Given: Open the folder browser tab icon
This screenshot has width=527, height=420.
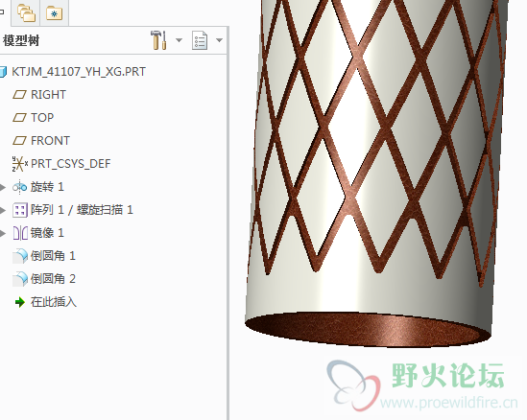Looking at the screenshot, I should click(x=26, y=13).
